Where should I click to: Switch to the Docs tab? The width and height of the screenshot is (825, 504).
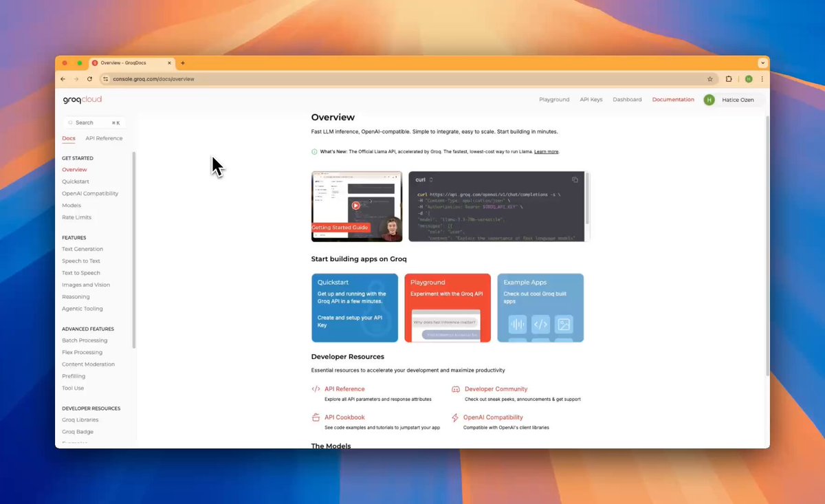(69, 138)
